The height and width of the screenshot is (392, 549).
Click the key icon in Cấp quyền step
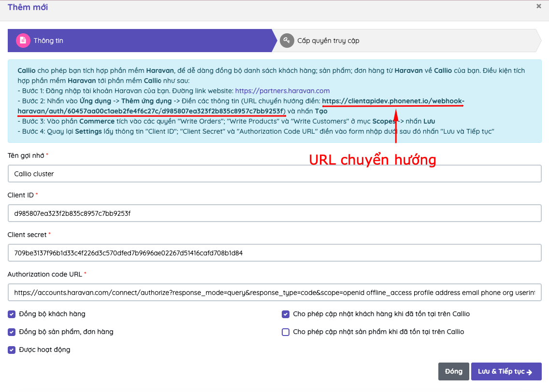pyautogui.click(x=287, y=41)
